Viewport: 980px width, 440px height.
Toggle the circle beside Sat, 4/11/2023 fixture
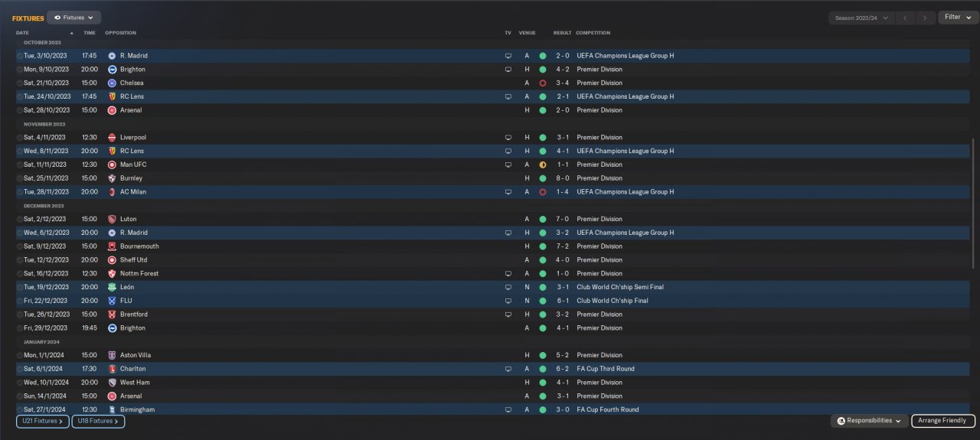point(20,138)
